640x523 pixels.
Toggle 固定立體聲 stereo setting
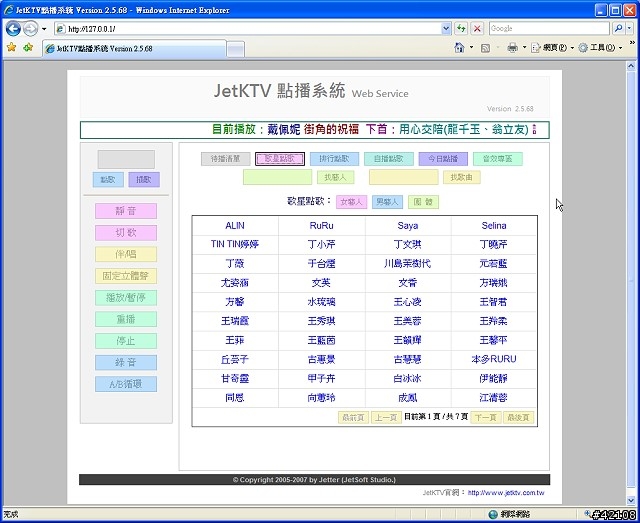[x=126, y=276]
